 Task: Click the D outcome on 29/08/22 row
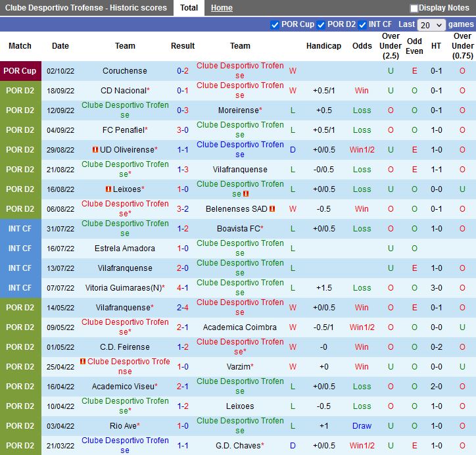coord(293,150)
